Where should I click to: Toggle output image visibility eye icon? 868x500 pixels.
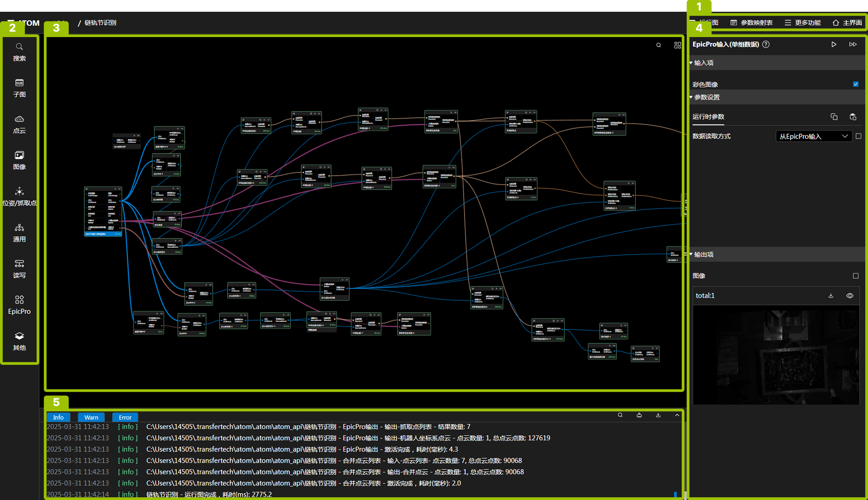849,296
